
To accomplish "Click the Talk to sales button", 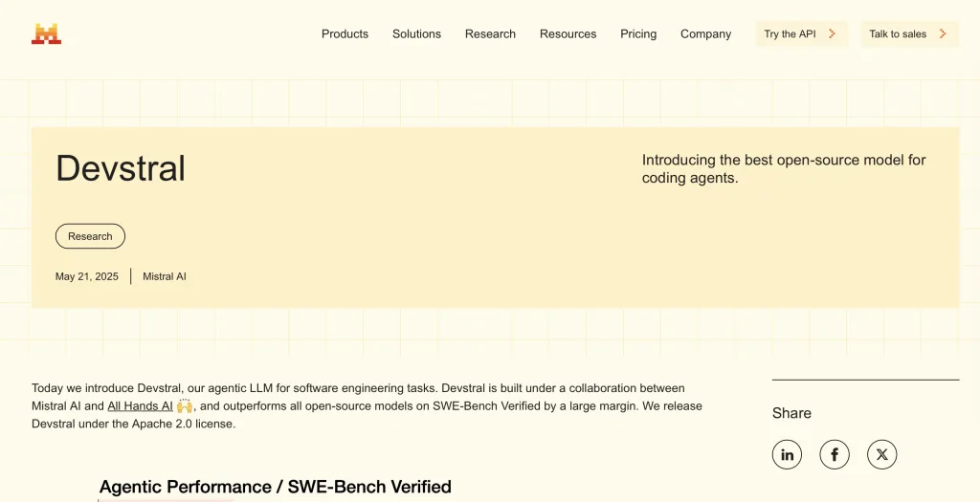I will tap(909, 33).
